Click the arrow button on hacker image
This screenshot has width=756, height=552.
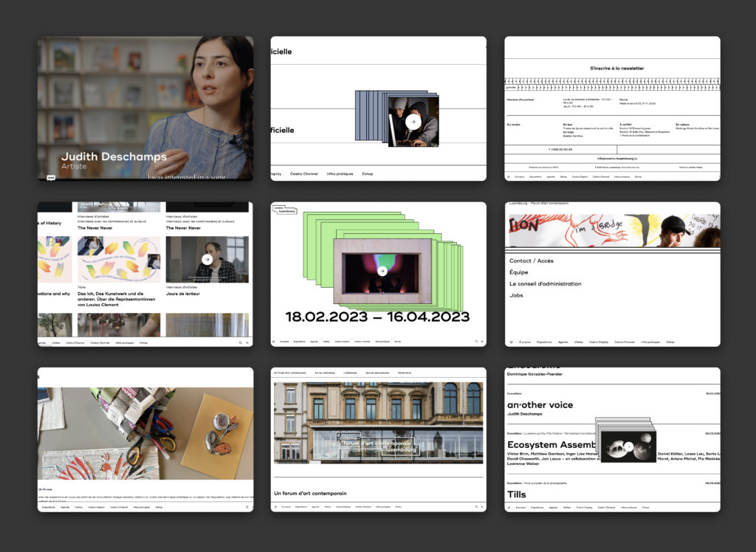point(413,122)
